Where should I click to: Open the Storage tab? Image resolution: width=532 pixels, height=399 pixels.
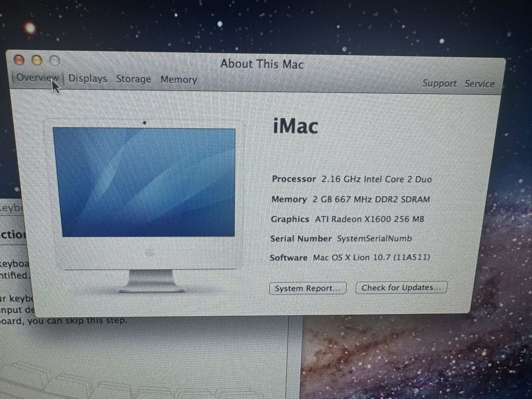tap(133, 79)
